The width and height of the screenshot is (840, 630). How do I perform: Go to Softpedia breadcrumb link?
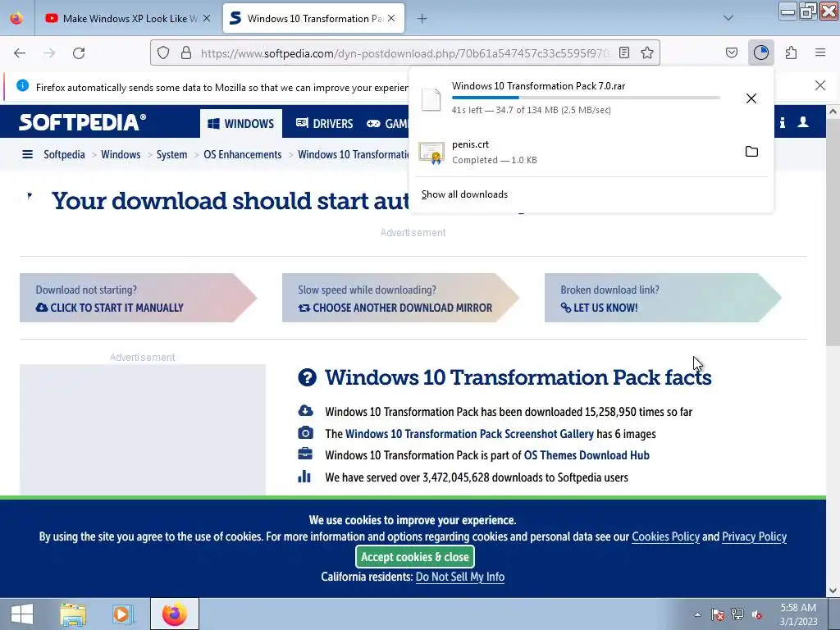[64, 155]
